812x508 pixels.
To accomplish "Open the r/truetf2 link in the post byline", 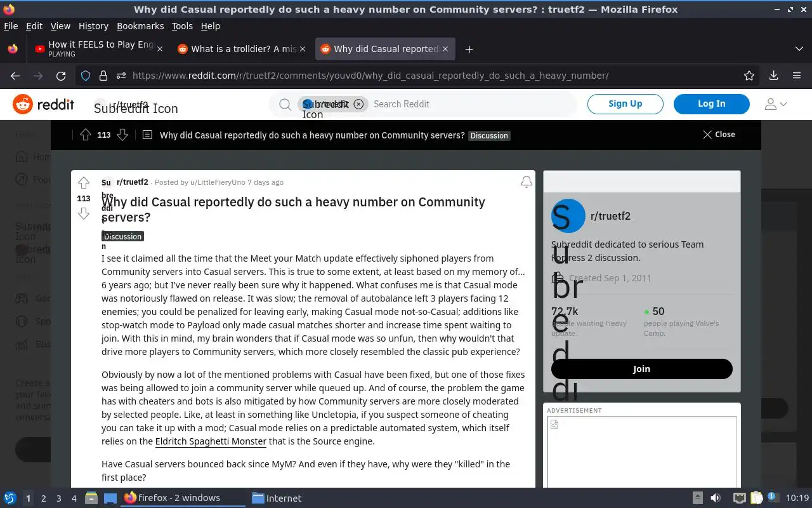I will pos(132,182).
